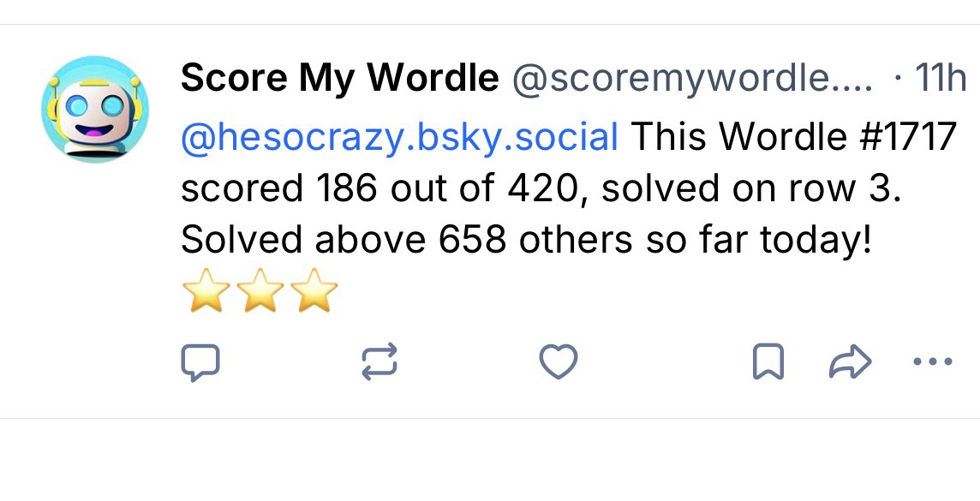
Task: Bookmark this Score My Wordle post
Action: [x=768, y=362]
